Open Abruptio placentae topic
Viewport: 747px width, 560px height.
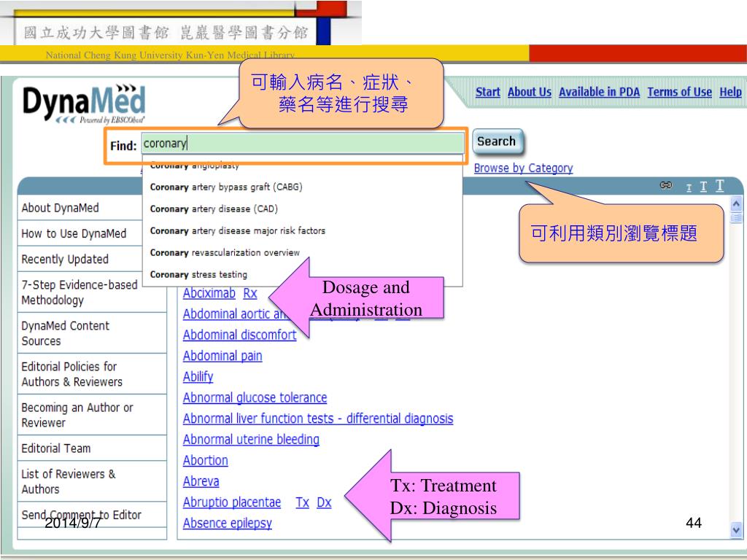click(x=232, y=503)
